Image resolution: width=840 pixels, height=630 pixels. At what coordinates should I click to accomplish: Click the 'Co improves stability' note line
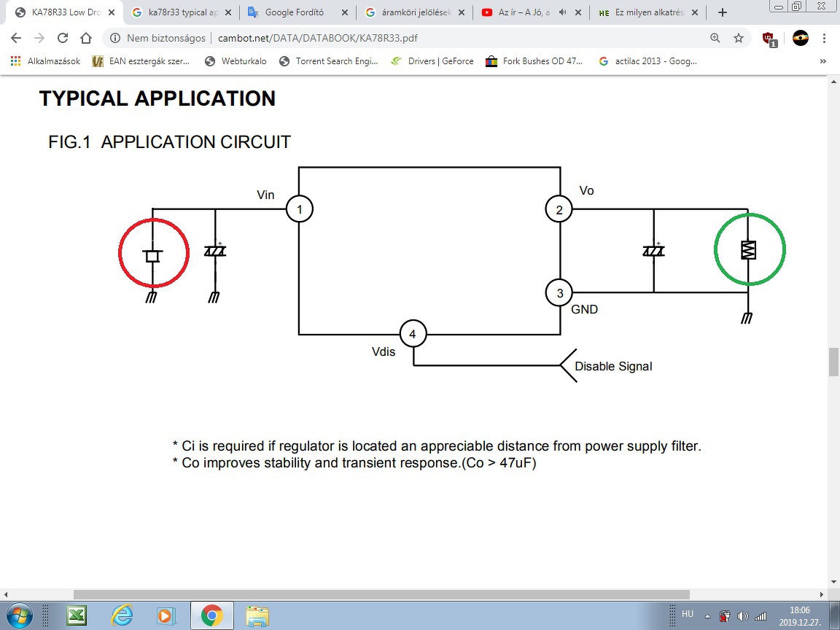pos(354,462)
